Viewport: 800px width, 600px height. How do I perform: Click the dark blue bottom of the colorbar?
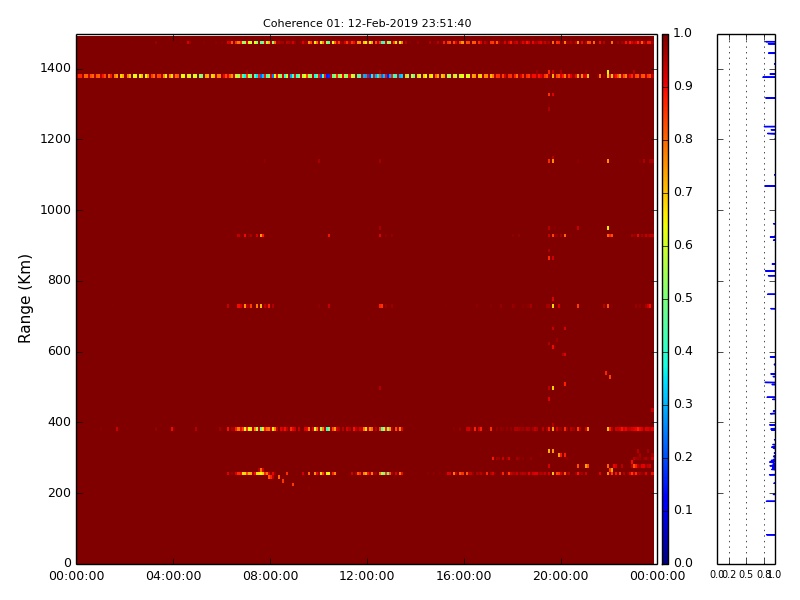pyautogui.click(x=665, y=554)
